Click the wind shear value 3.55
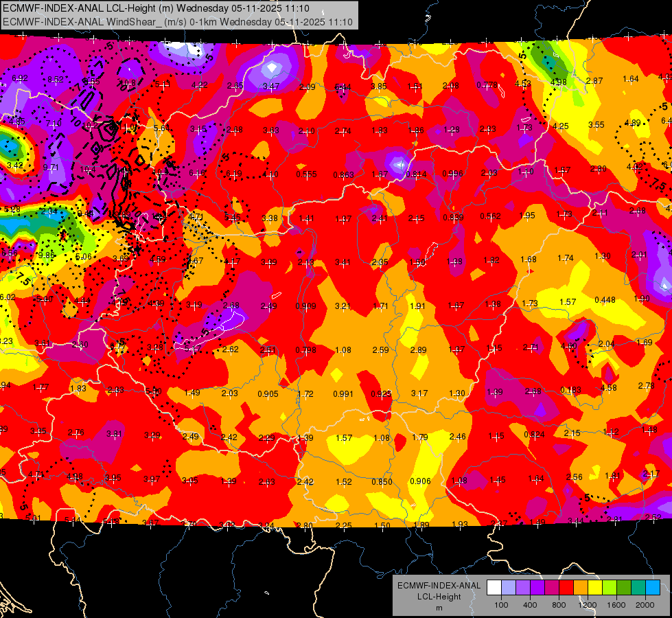The image size is (672, 618). [x=596, y=125]
